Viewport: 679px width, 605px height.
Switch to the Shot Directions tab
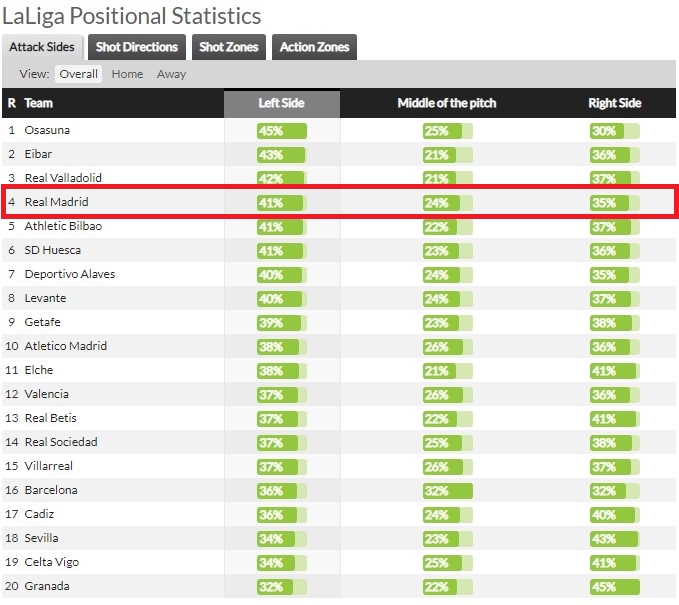tap(137, 47)
